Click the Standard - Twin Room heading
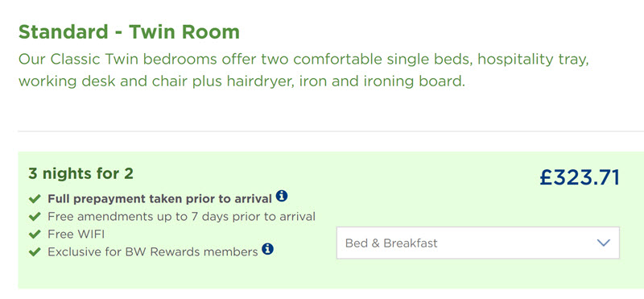Viewport: 644px width, 299px height. [129, 32]
